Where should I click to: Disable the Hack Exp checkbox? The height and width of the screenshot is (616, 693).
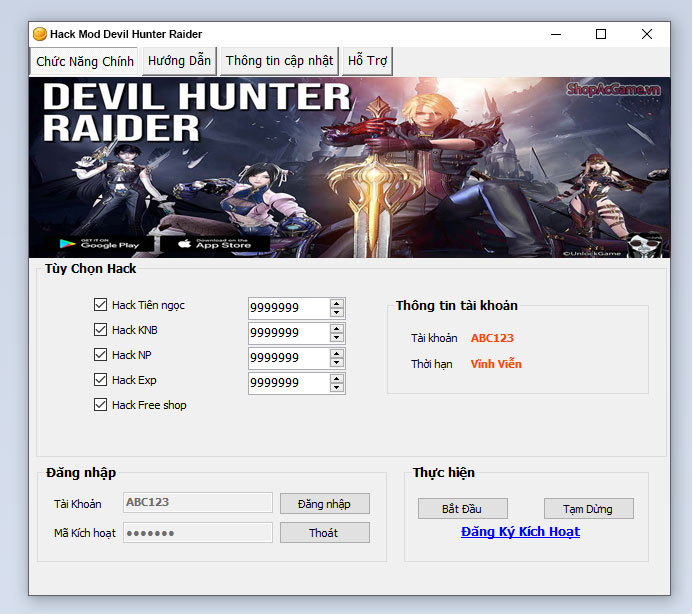pos(100,380)
